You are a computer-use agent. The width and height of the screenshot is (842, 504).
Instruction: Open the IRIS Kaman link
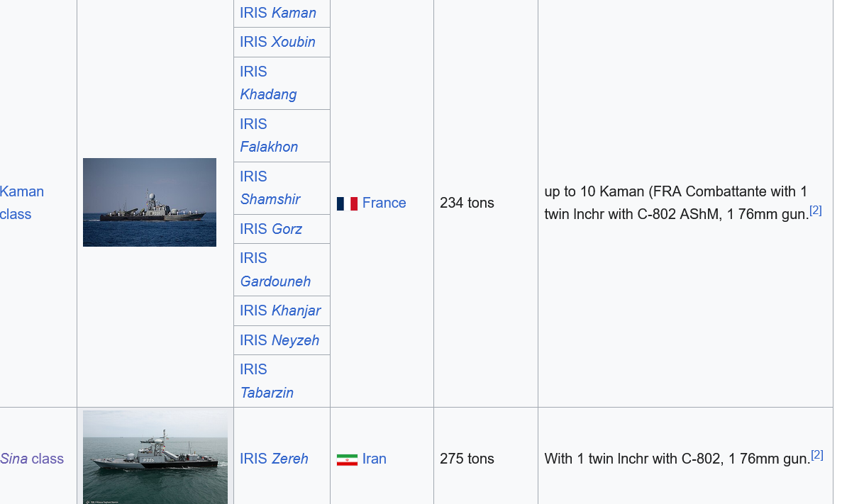coord(277,13)
